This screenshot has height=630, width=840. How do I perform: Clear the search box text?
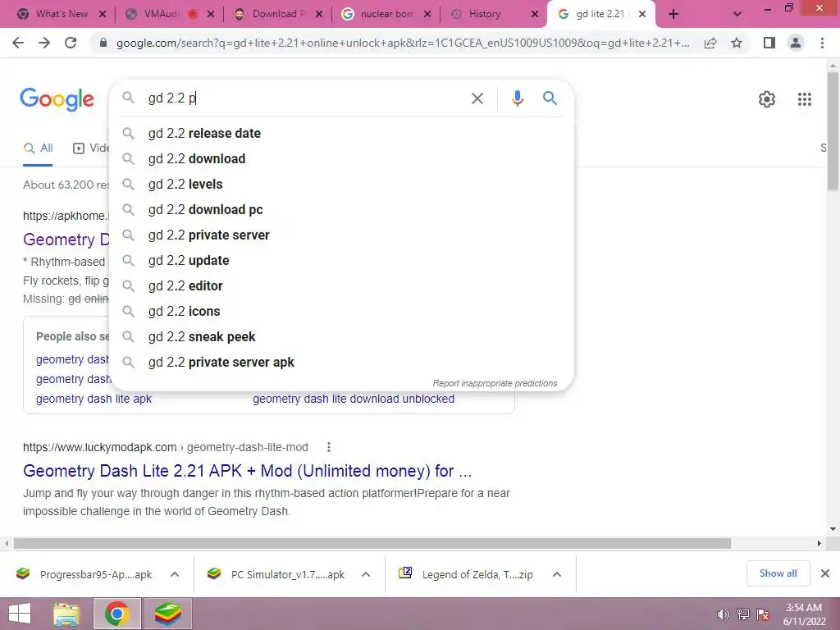477,98
